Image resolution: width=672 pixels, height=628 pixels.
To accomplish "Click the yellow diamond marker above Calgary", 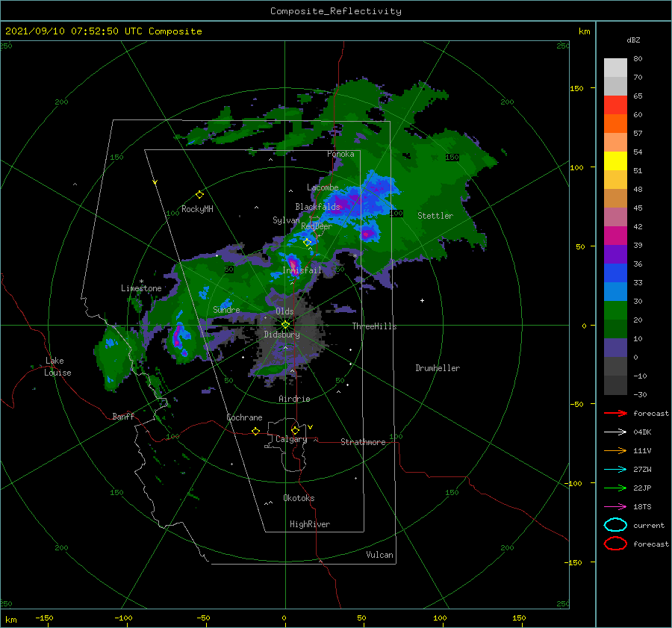I will (295, 430).
